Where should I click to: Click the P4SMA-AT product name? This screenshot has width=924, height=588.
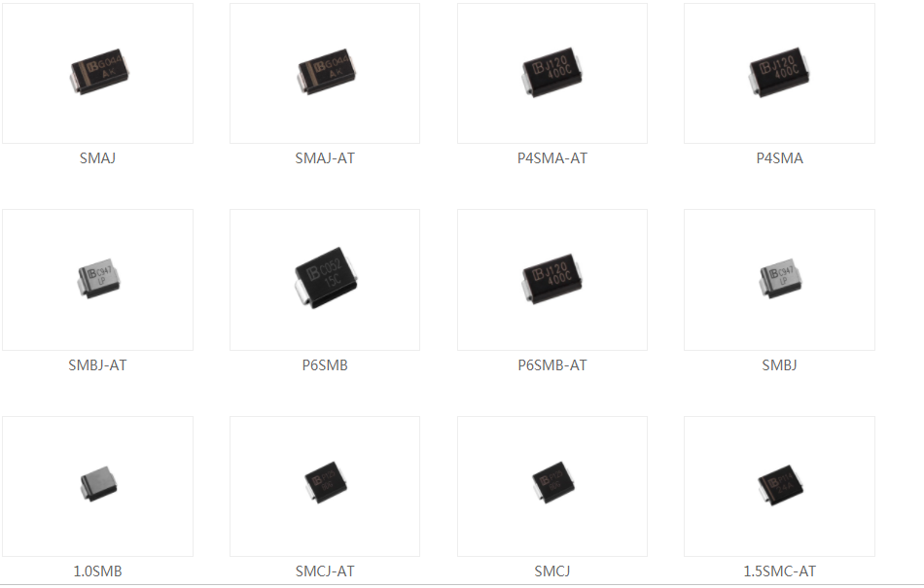tap(552, 158)
